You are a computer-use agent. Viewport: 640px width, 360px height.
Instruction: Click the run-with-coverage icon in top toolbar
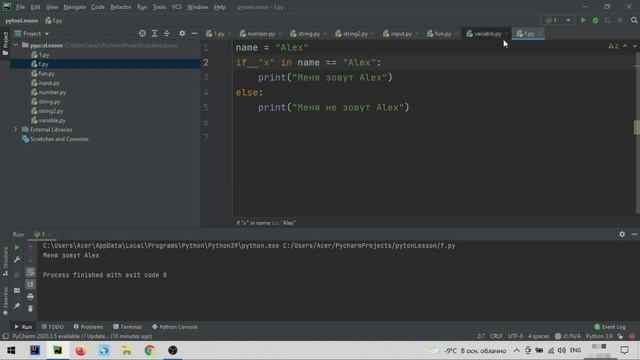point(607,20)
